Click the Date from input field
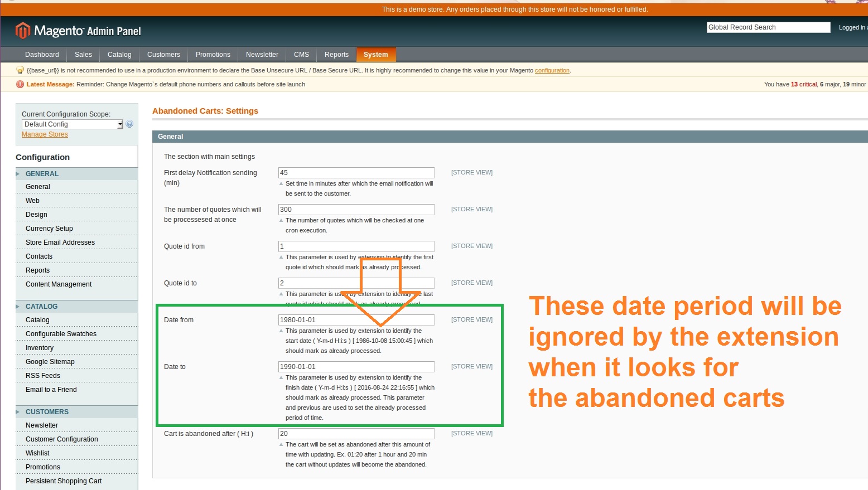 point(356,320)
